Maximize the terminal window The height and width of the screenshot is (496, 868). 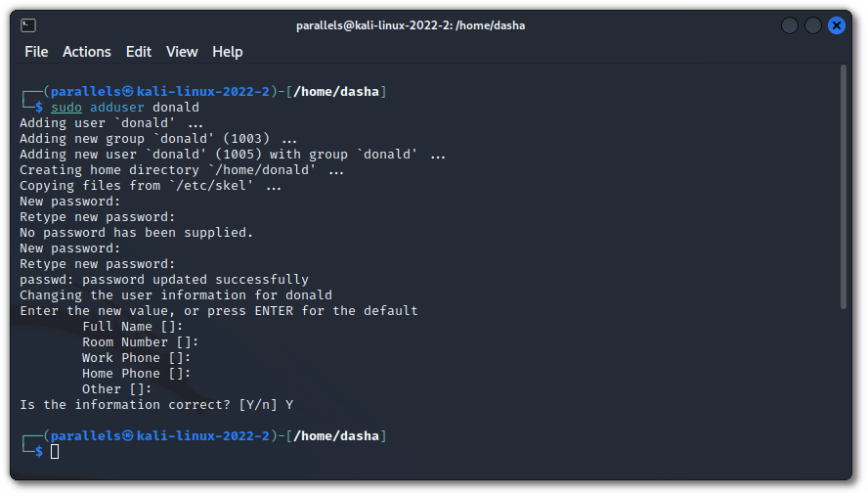tap(813, 25)
